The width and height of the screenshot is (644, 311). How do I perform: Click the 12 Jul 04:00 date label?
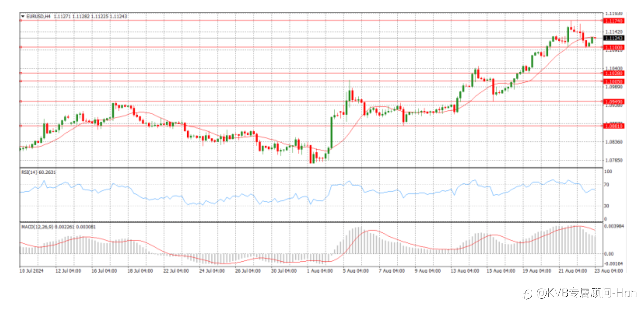(68, 271)
